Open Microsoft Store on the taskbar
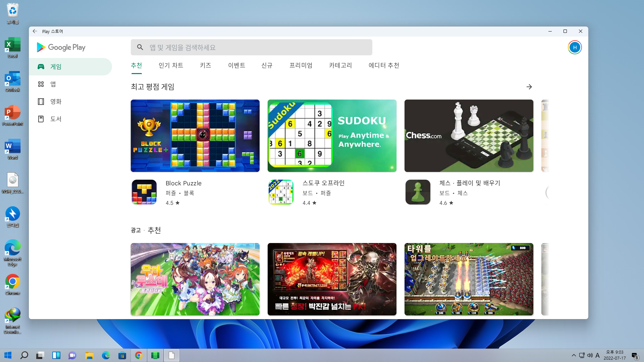 click(x=122, y=355)
